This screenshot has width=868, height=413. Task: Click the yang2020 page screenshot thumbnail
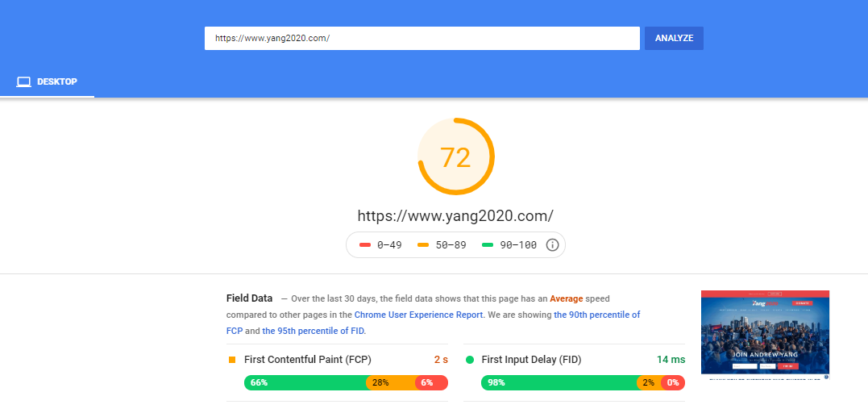765,335
